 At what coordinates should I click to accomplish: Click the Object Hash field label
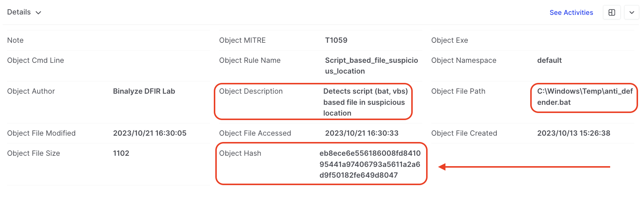pos(240,153)
